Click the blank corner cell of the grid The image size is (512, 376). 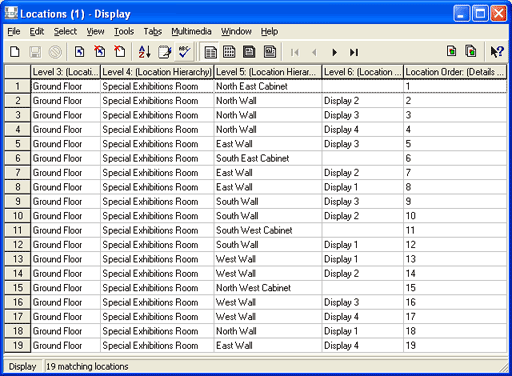(17, 72)
